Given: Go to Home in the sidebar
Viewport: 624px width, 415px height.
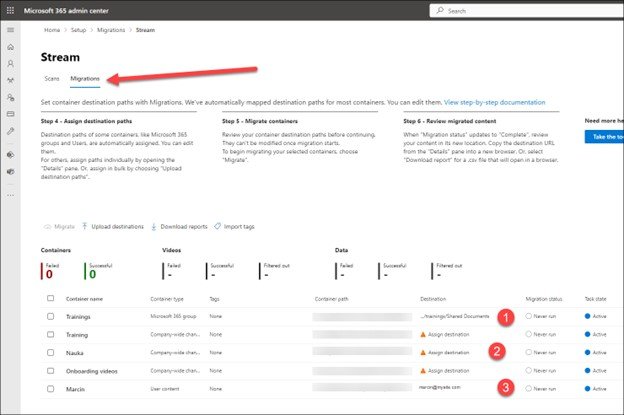Looking at the screenshot, I should click(x=10, y=47).
